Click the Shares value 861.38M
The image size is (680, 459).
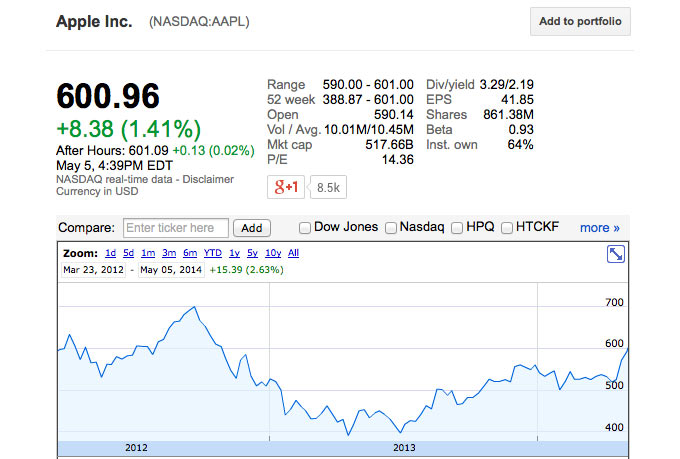coord(508,115)
